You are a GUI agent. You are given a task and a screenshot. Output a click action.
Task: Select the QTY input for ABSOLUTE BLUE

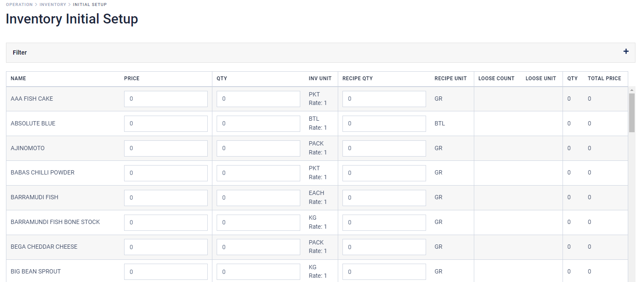coord(258,123)
